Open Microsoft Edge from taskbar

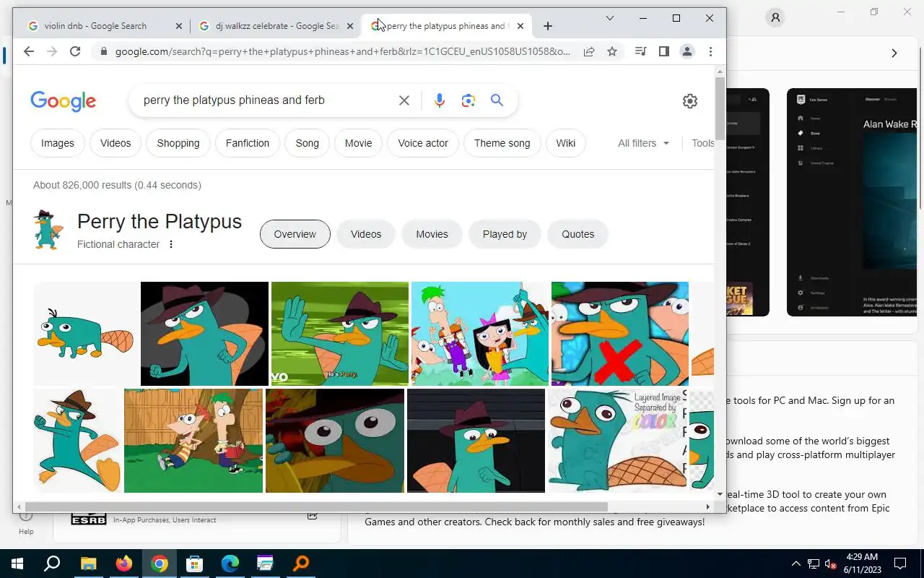(x=230, y=564)
